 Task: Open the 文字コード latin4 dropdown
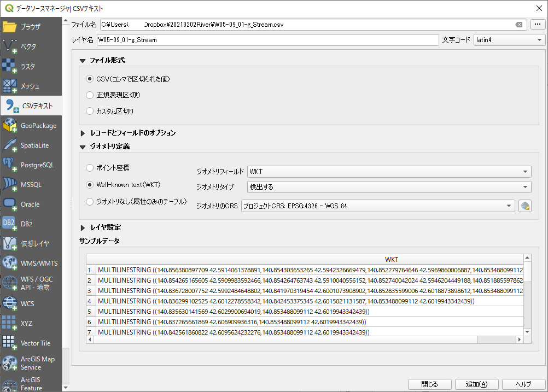click(x=509, y=40)
